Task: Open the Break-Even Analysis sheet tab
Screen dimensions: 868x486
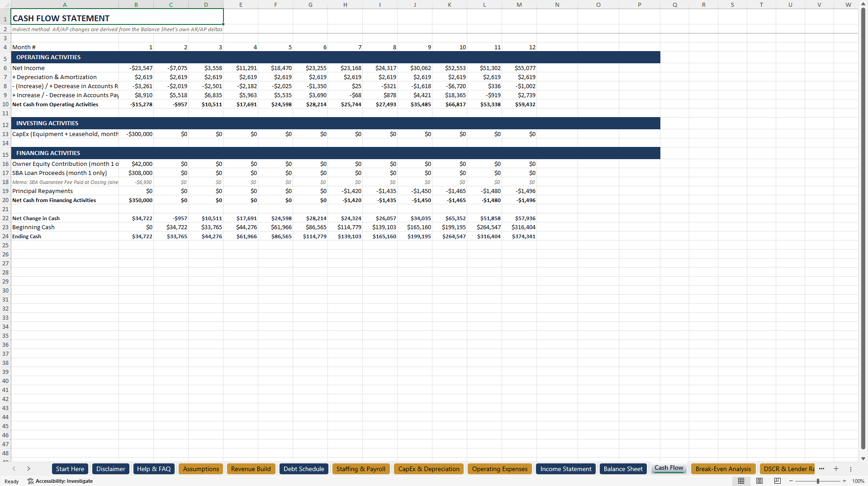Action: (x=723, y=469)
